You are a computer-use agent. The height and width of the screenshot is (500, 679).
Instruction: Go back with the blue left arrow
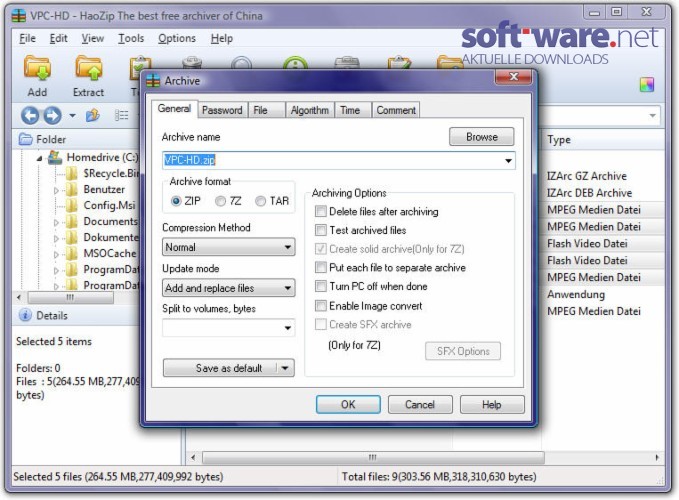point(30,115)
